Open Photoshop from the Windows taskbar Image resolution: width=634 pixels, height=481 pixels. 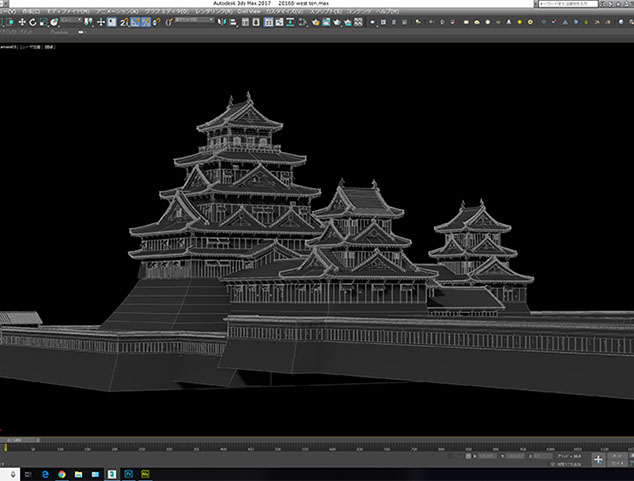pos(128,472)
